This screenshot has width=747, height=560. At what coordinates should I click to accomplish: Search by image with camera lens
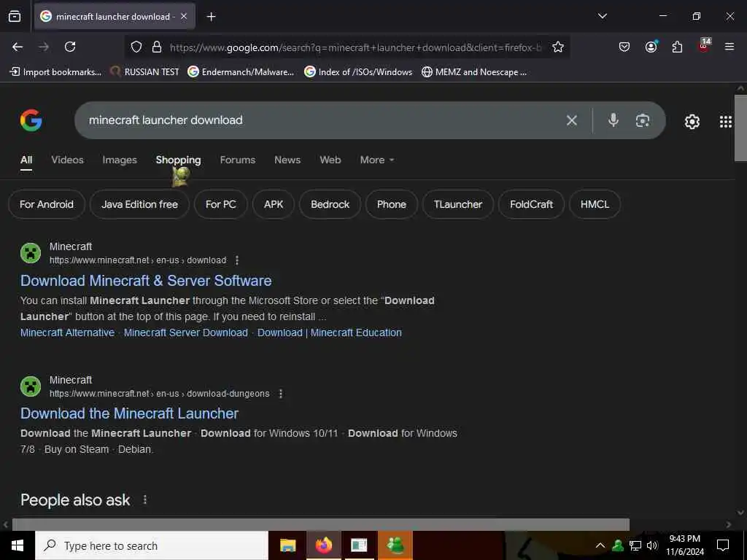(643, 120)
